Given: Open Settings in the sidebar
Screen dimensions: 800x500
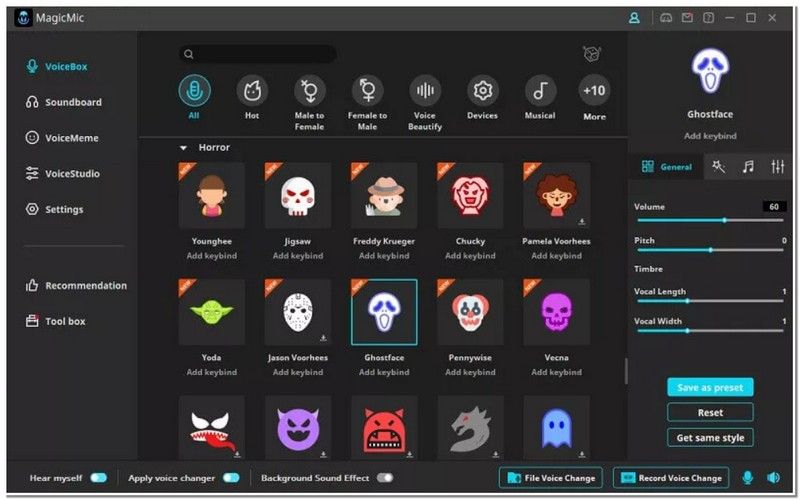Looking at the screenshot, I should pyautogui.click(x=55, y=209).
